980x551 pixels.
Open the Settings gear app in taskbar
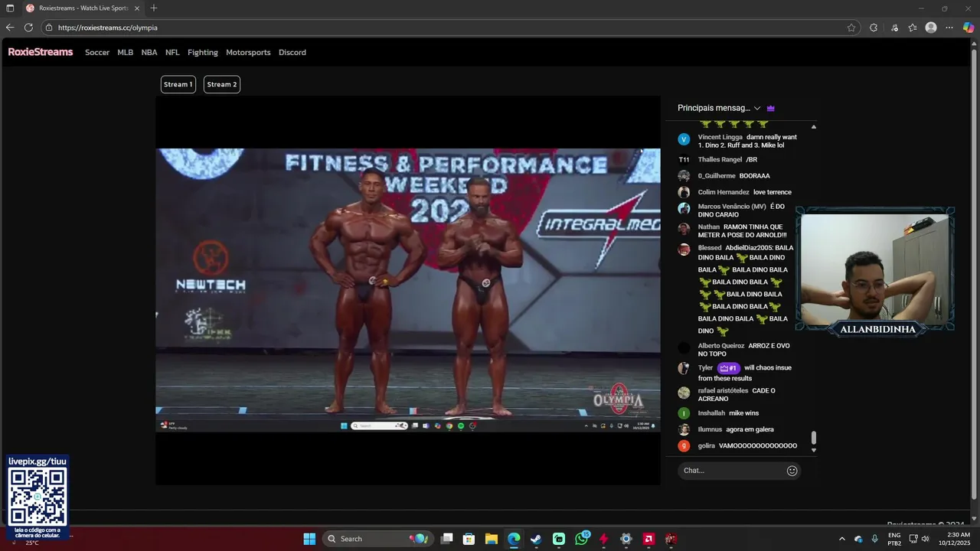(626, 539)
